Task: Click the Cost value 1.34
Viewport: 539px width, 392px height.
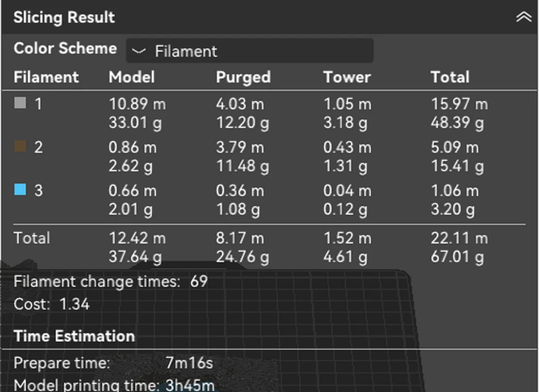Action: coord(74,304)
